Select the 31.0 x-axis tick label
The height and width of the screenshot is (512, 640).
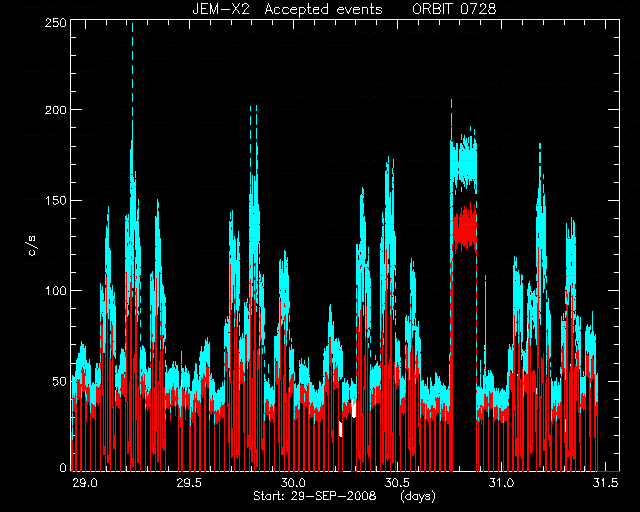501,483
